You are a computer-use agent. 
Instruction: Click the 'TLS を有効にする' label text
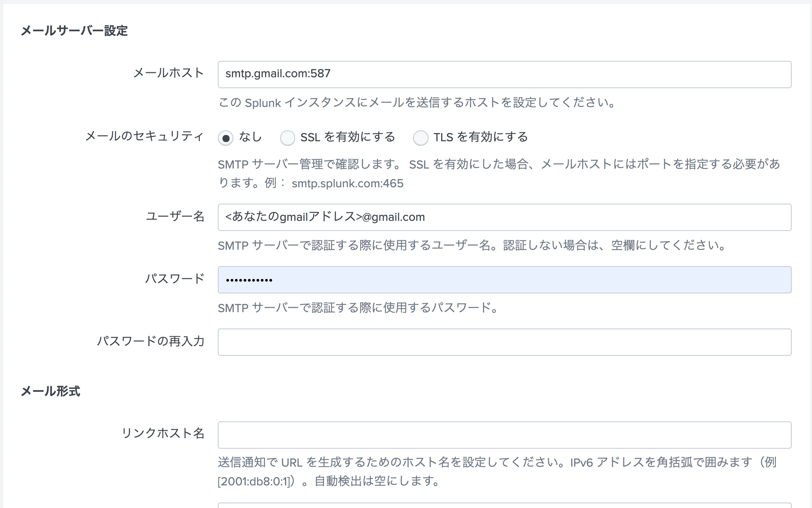(481, 137)
